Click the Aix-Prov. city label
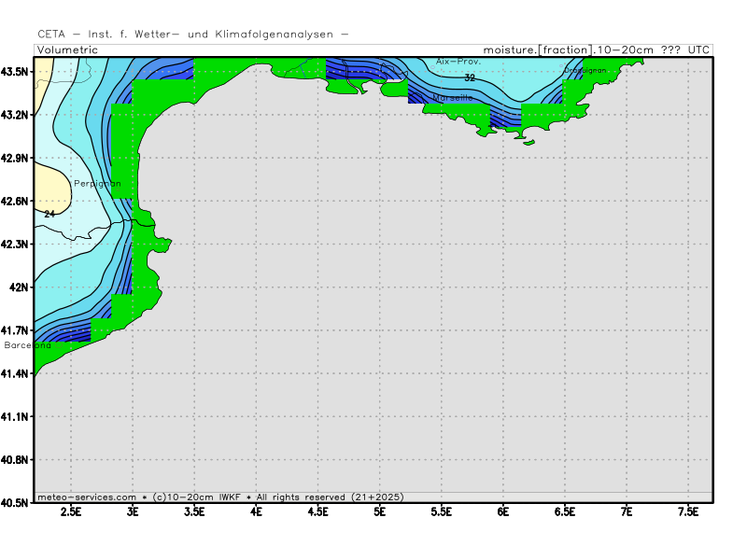 (x=458, y=61)
